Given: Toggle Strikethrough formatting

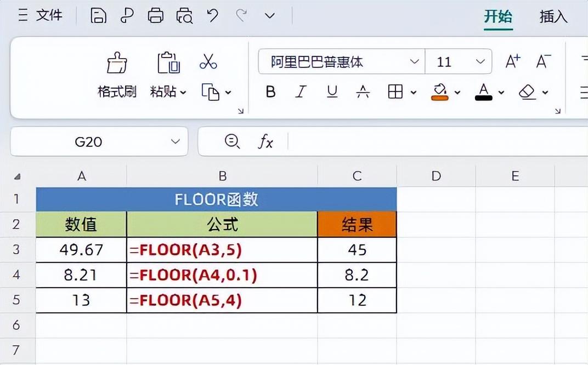Looking at the screenshot, I should pyautogui.click(x=363, y=92).
